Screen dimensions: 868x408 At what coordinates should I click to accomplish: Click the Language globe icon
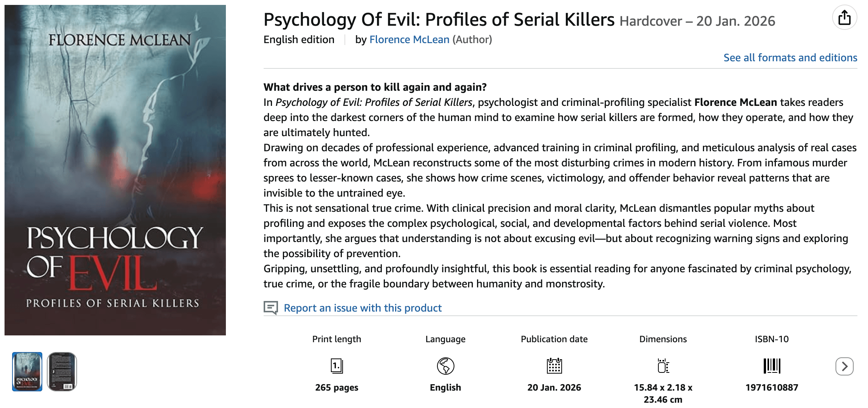[445, 366]
